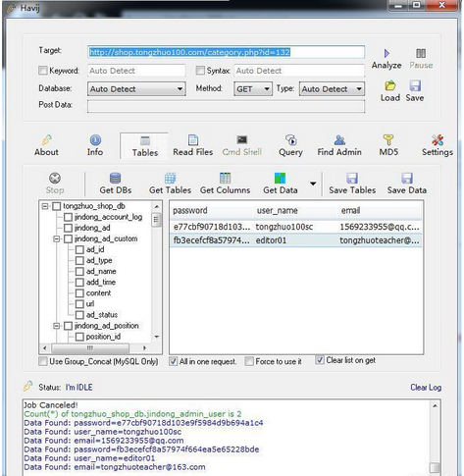Select the ad_status column in tree
Screen dimensions: 464x476
click(102, 315)
